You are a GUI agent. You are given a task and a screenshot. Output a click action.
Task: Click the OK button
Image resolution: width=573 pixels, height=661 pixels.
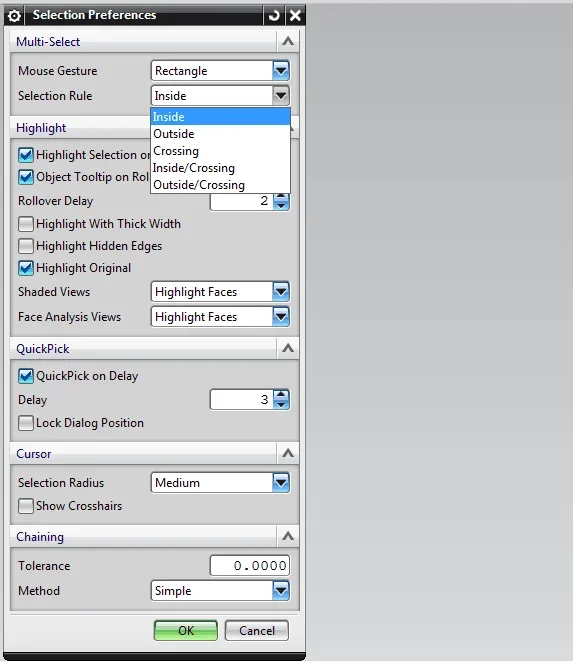tap(186, 631)
